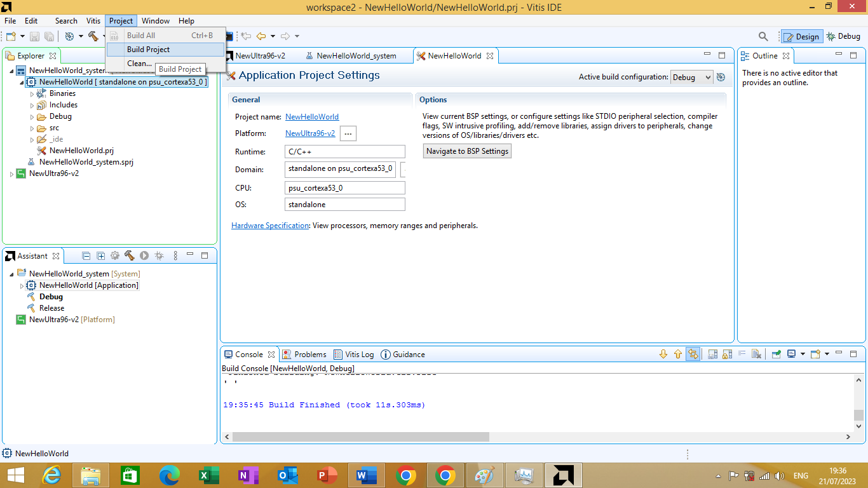The width and height of the screenshot is (868, 488).
Task: Expand the Debug folder in Explorer
Action: (x=32, y=116)
